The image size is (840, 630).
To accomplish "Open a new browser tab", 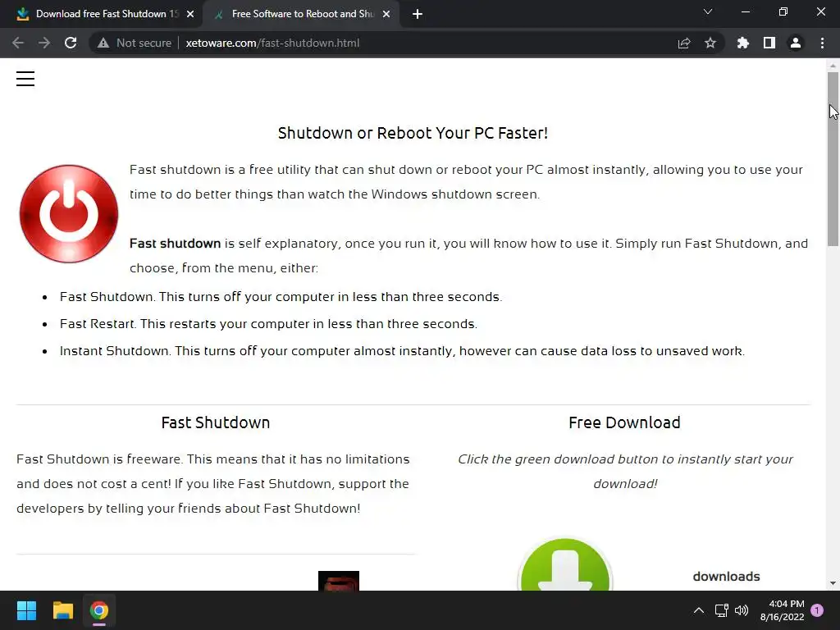I will [x=418, y=14].
